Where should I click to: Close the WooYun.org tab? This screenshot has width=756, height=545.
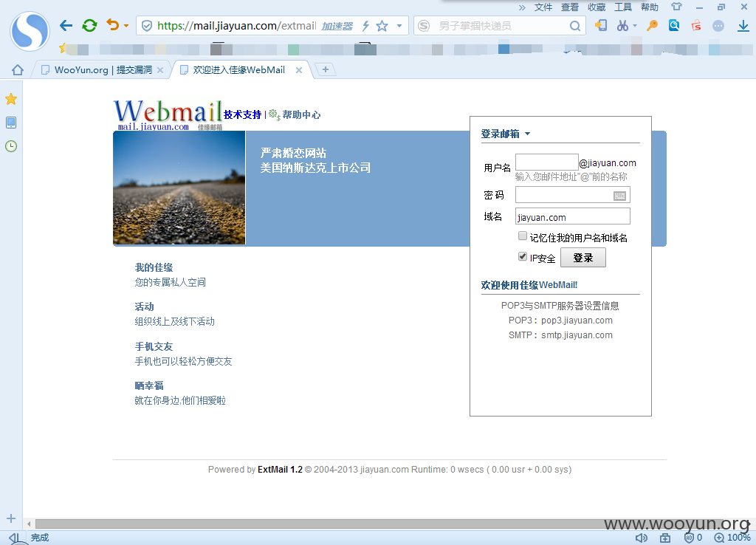(x=160, y=70)
